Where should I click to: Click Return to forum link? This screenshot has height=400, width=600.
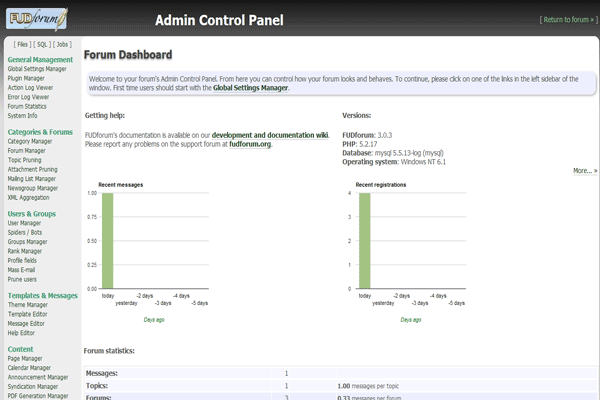coord(568,20)
